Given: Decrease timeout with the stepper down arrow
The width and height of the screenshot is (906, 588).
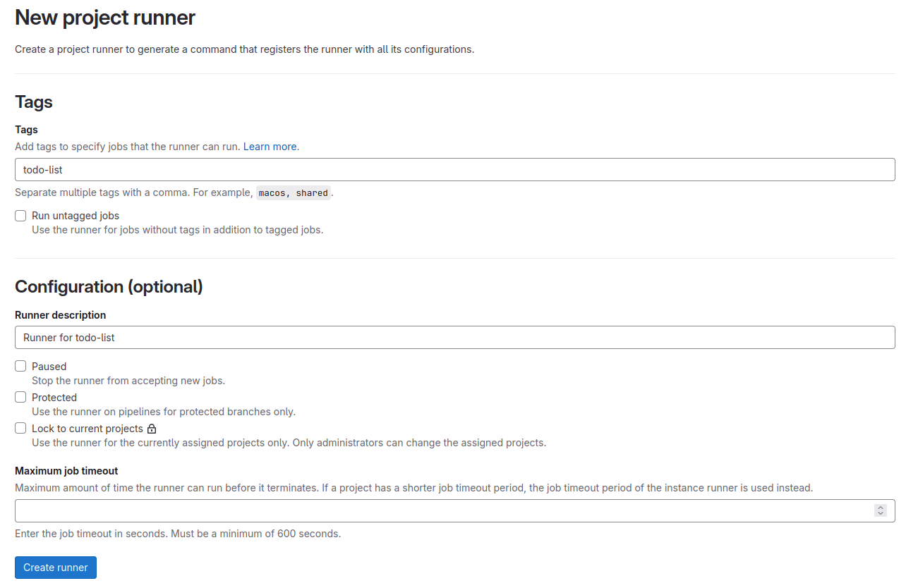Looking at the screenshot, I should point(880,514).
